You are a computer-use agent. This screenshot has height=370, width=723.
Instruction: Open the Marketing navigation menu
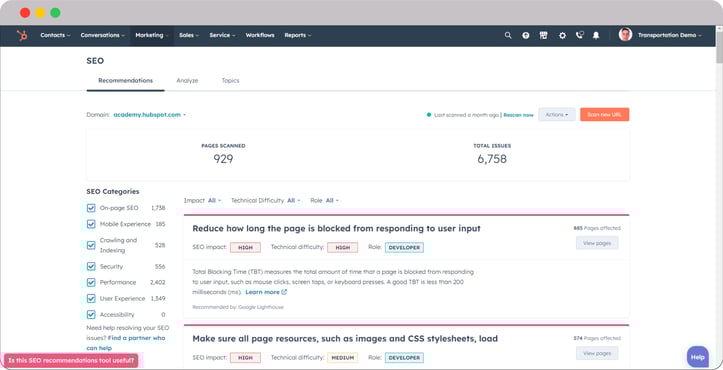click(x=152, y=35)
